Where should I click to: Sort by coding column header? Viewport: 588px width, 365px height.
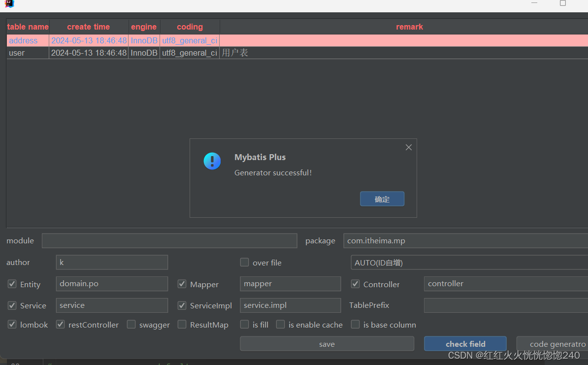point(190,27)
